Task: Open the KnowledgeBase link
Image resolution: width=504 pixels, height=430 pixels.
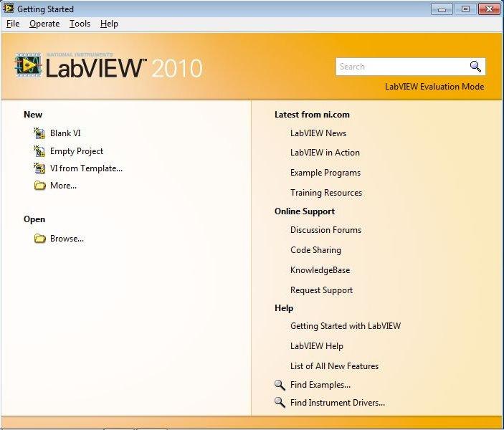Action: pos(320,270)
